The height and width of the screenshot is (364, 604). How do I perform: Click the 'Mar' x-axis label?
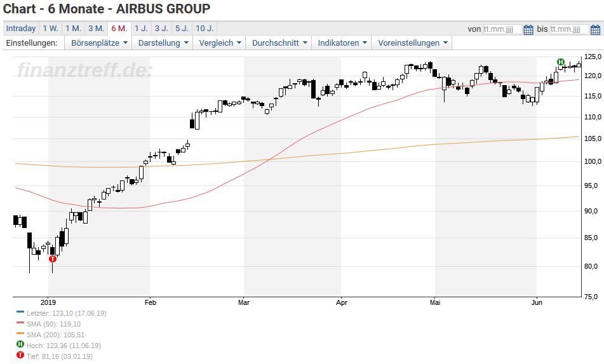click(x=243, y=303)
